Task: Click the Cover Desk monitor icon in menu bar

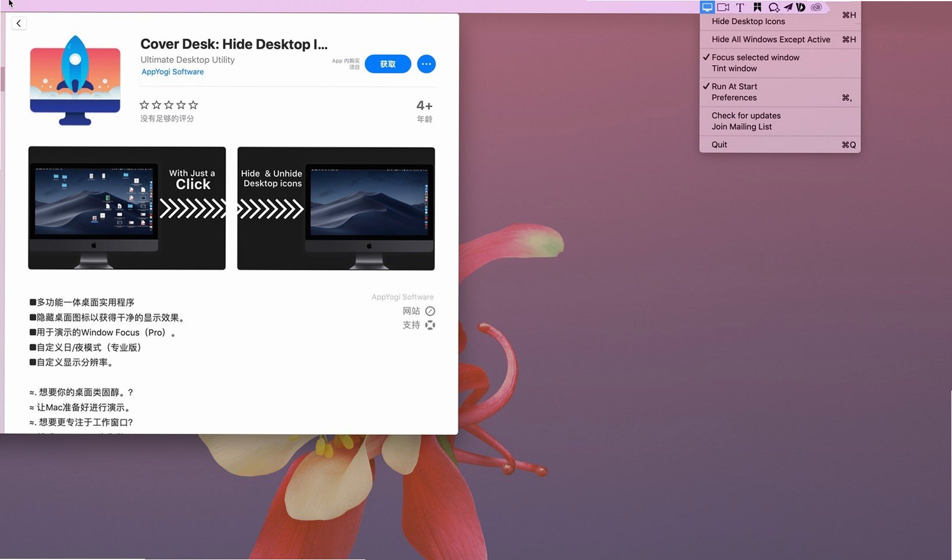Action: click(707, 7)
